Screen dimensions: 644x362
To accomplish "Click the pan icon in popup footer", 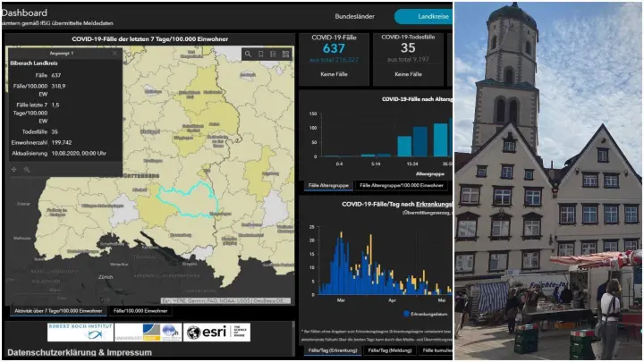I will pos(13,169).
